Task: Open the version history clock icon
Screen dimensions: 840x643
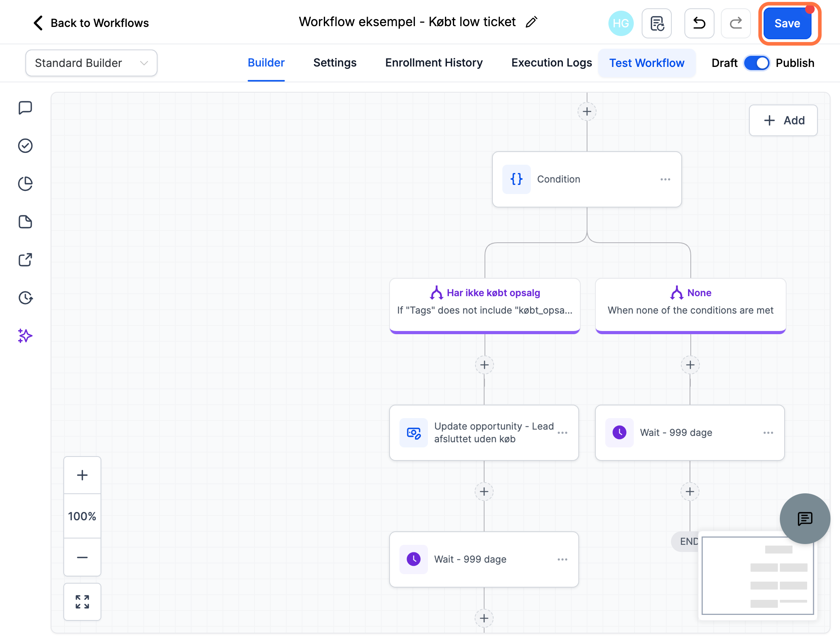Action: pos(25,298)
